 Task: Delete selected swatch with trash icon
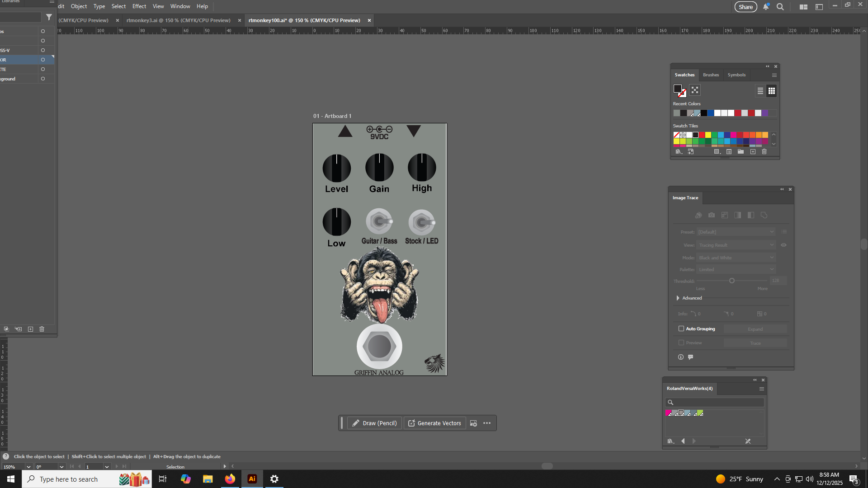[x=764, y=152]
